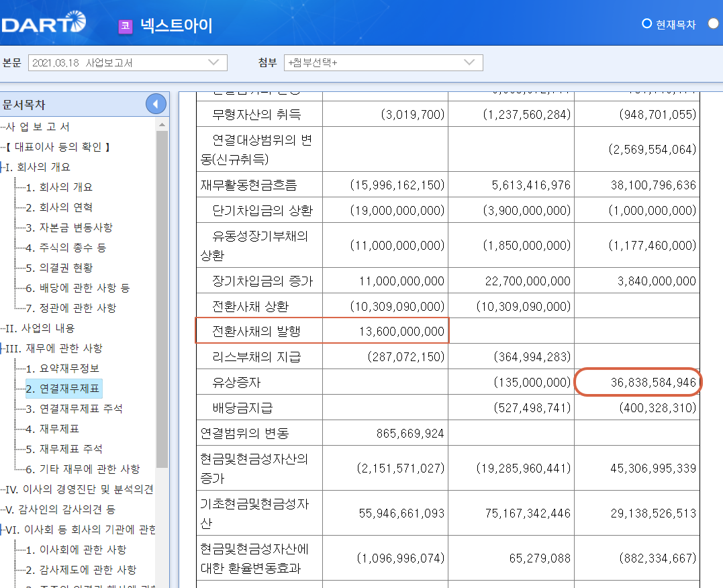Collapse the 문서목차 panel with the arrow icon
Screen dimensions: 723x588
click(155, 103)
